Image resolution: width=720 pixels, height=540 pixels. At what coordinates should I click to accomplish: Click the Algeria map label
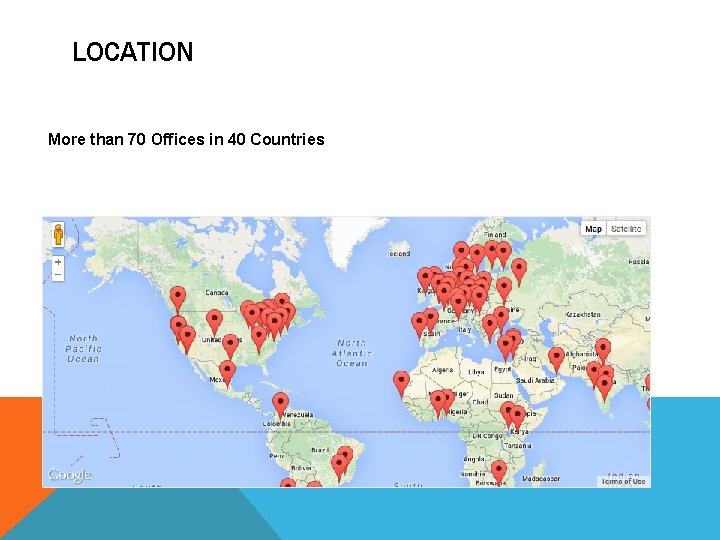pyautogui.click(x=443, y=370)
